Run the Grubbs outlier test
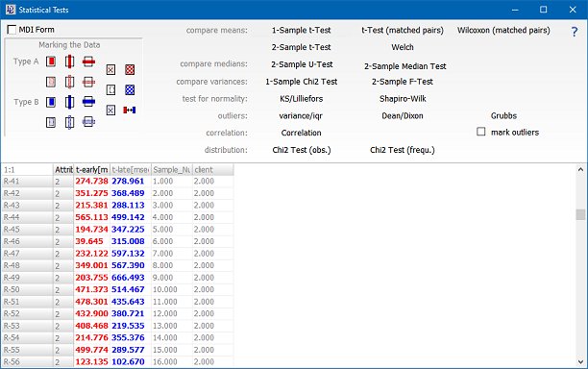 pos(503,116)
